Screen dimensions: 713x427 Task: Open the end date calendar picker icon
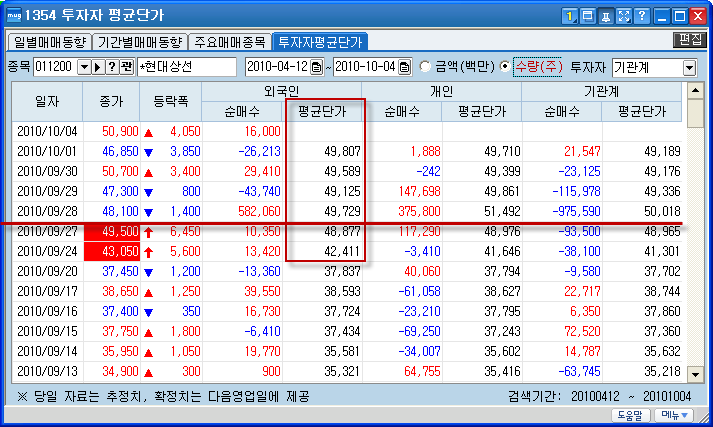404,67
